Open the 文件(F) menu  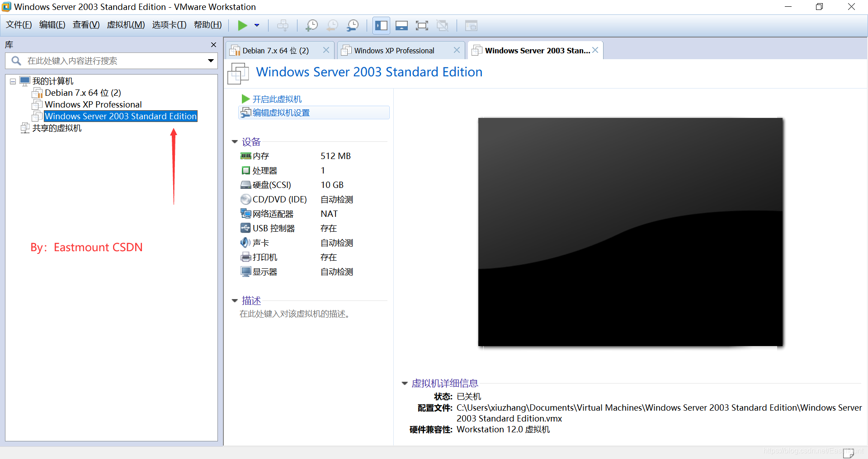19,25
